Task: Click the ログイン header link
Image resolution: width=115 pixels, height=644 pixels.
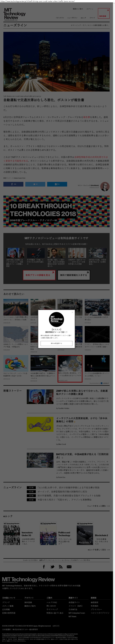Action: pos(90,9)
